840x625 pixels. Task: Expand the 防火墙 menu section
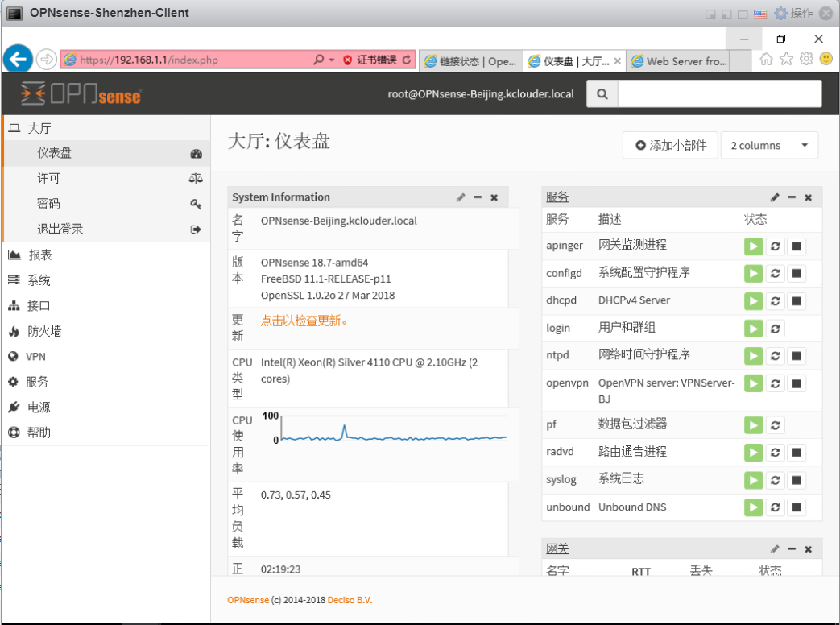[x=106, y=331]
